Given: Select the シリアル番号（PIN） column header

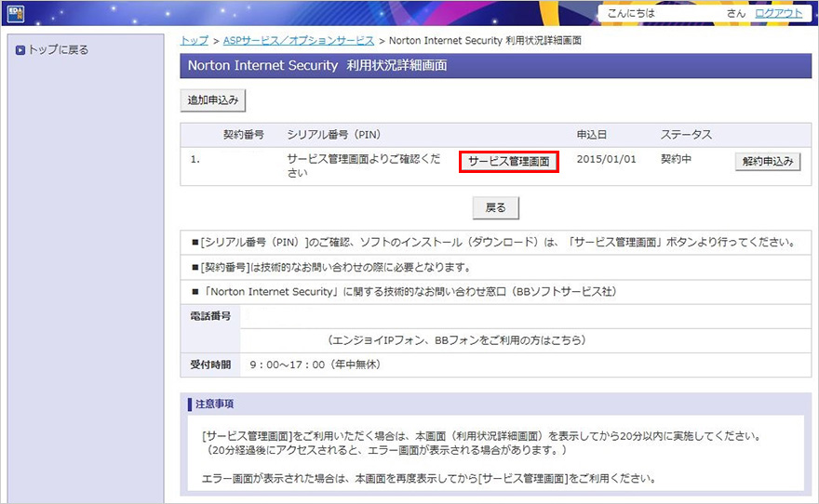Looking at the screenshot, I should click(x=334, y=135).
